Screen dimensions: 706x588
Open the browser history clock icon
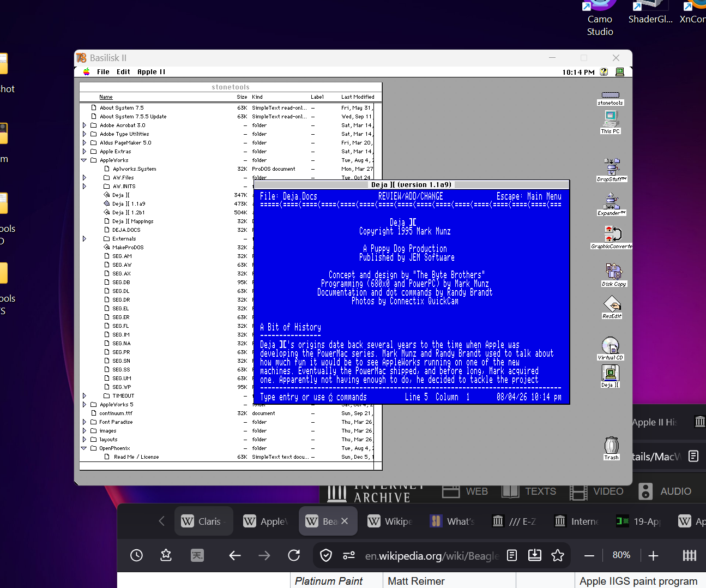[136, 555]
